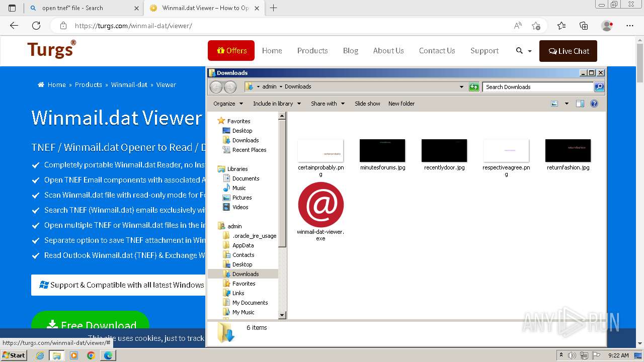Click the Windows Explorer taskbar icon
The width and height of the screenshot is (644, 362).
pyautogui.click(x=57, y=355)
